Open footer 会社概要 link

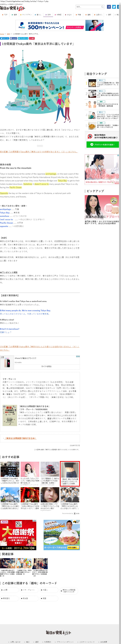[103, 642]
